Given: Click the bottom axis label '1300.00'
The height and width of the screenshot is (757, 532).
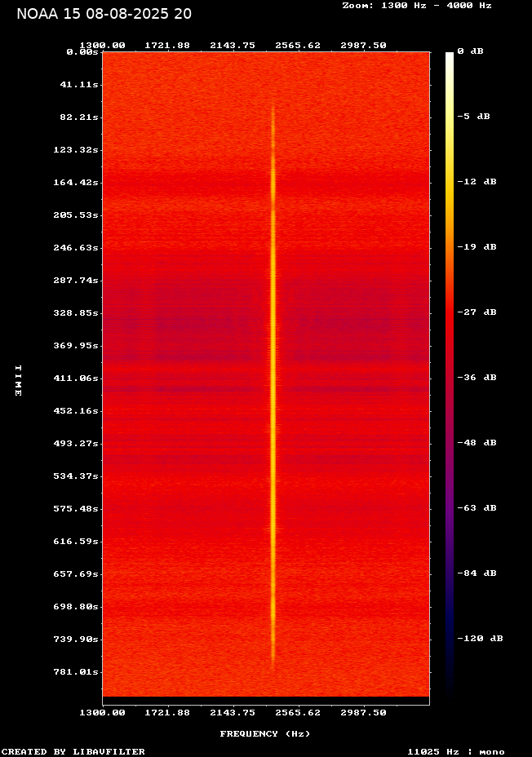Looking at the screenshot, I should tap(102, 713).
